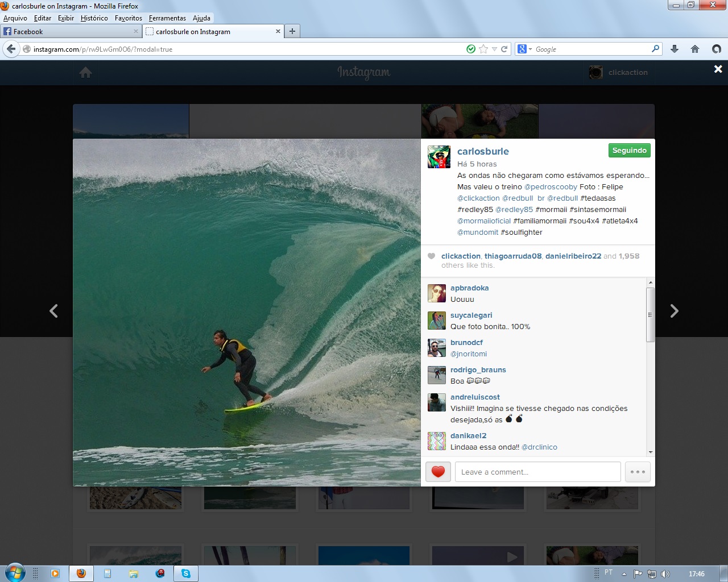Click the comments scrollbar up arrow
This screenshot has width=728, height=582.
[x=650, y=282]
